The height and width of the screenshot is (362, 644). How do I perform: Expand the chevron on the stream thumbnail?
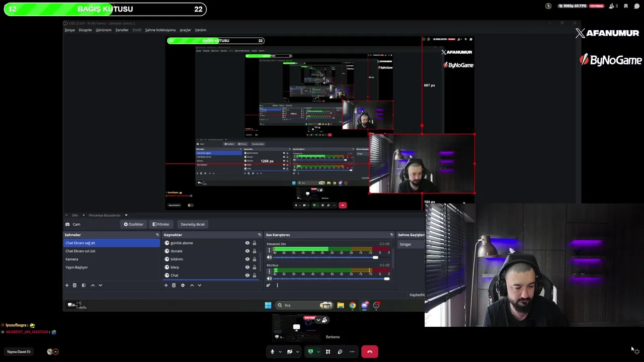318,320
